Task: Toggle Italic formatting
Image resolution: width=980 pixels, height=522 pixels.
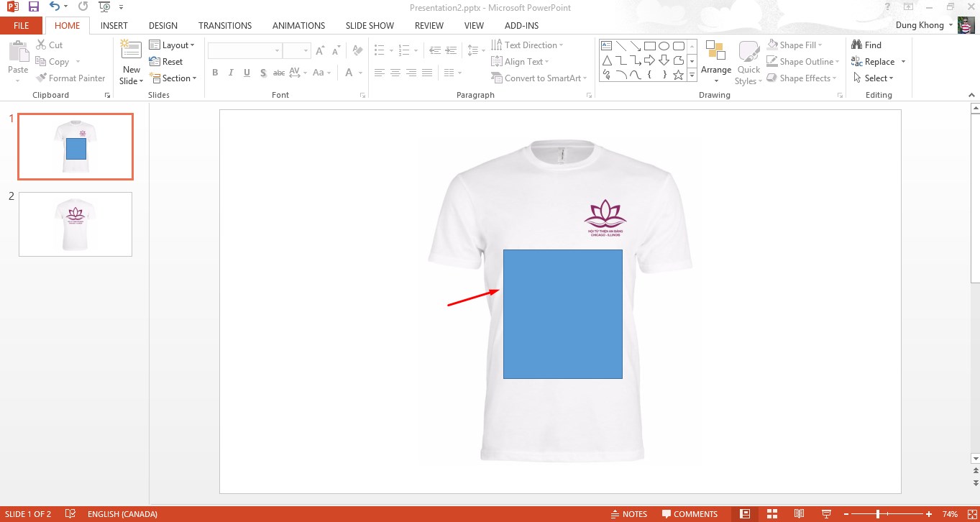Action: pyautogui.click(x=231, y=73)
